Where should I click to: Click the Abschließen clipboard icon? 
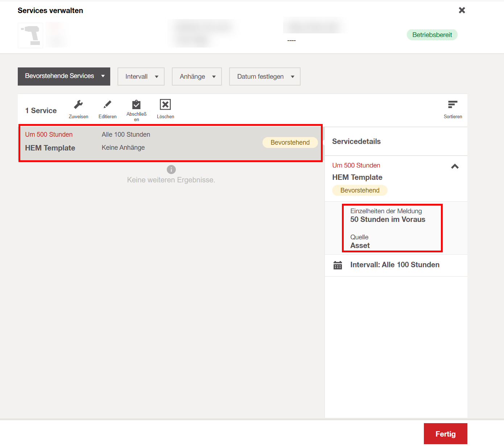pyautogui.click(x=136, y=105)
